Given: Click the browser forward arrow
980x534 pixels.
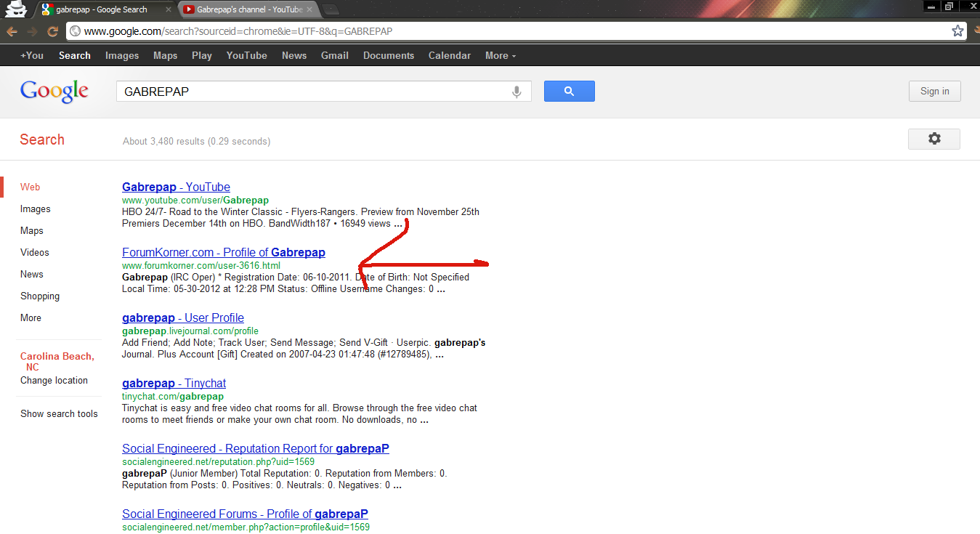Looking at the screenshot, I should [x=32, y=31].
